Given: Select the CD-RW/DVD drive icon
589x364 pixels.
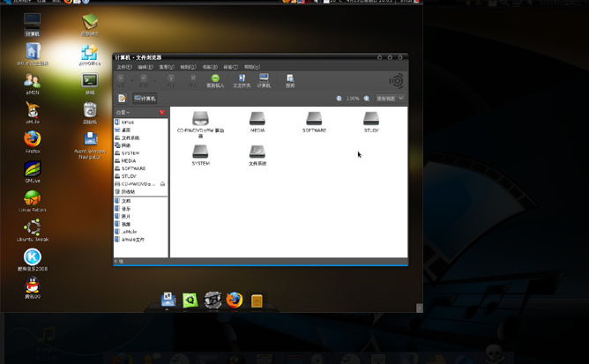Looking at the screenshot, I should click(x=200, y=118).
